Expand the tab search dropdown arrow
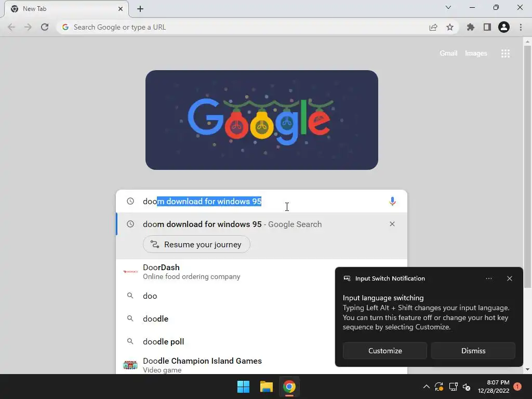The image size is (532, 399). click(448, 7)
